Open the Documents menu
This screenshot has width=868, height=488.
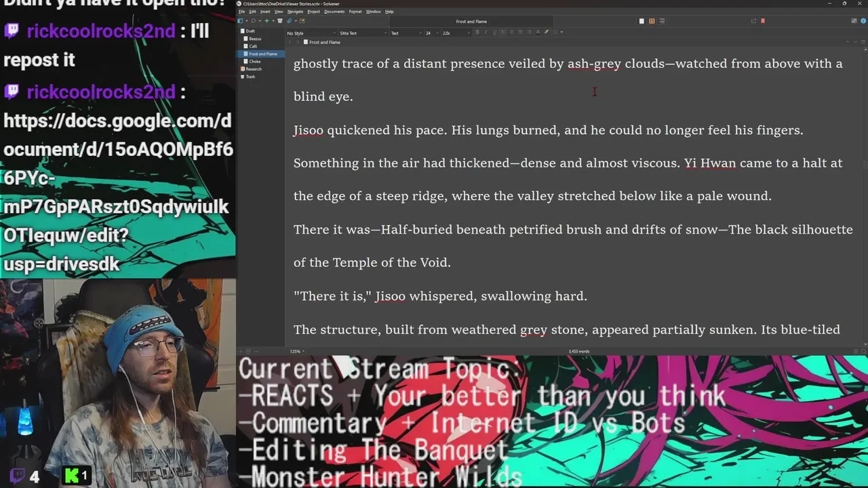pos(334,12)
